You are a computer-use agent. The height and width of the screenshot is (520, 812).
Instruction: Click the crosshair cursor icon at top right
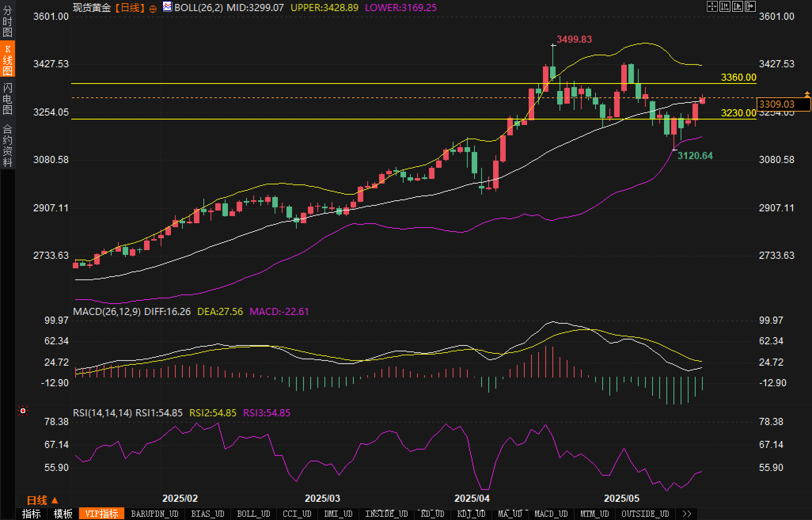[x=712, y=6]
